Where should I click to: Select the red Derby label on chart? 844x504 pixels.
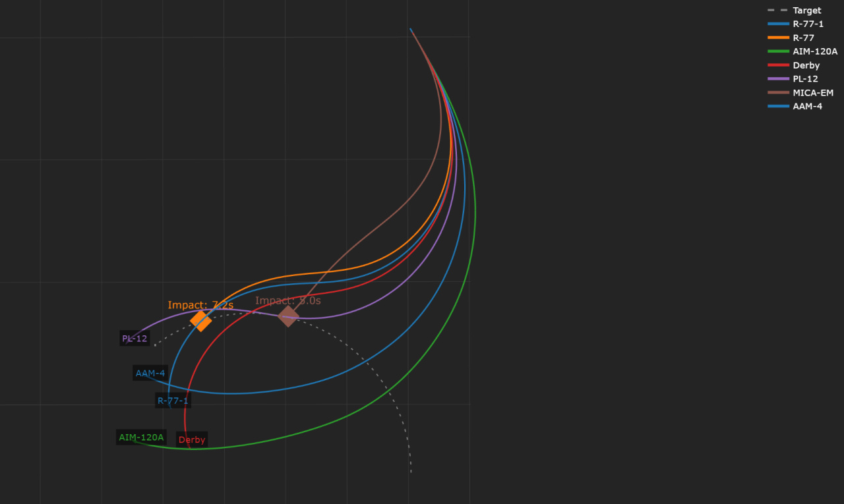(192, 440)
